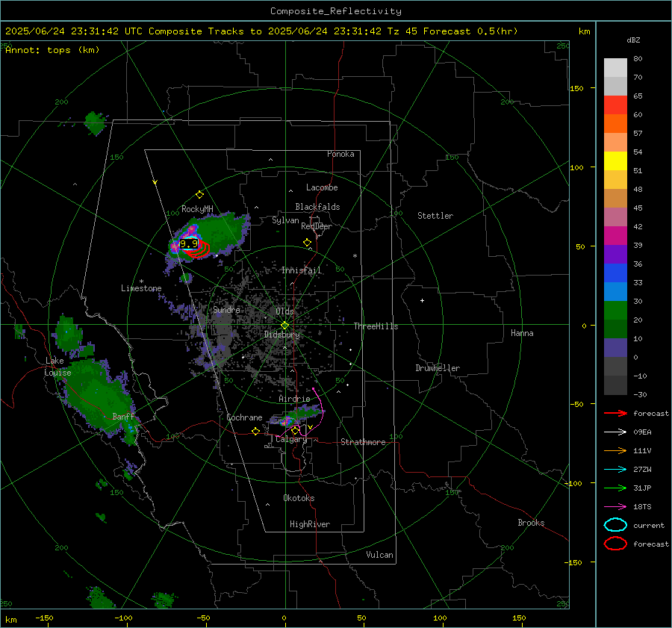672x628 pixels.
Task: Click the Olds city label
Action: [x=284, y=311]
